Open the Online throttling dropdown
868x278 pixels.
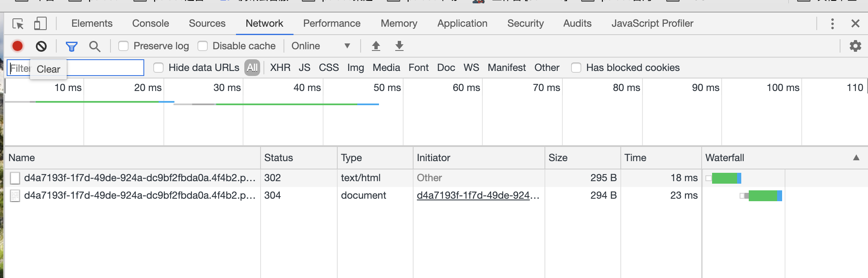(320, 46)
